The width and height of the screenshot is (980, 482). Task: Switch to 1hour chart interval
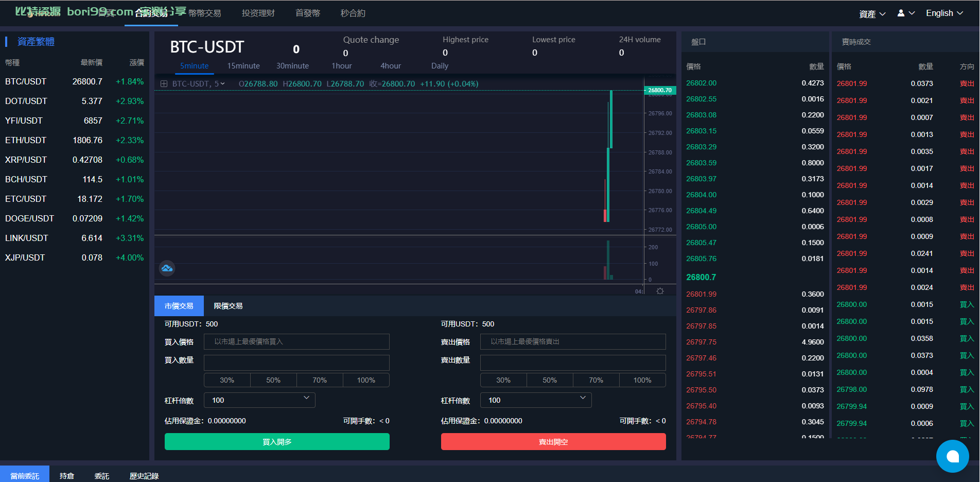click(342, 66)
